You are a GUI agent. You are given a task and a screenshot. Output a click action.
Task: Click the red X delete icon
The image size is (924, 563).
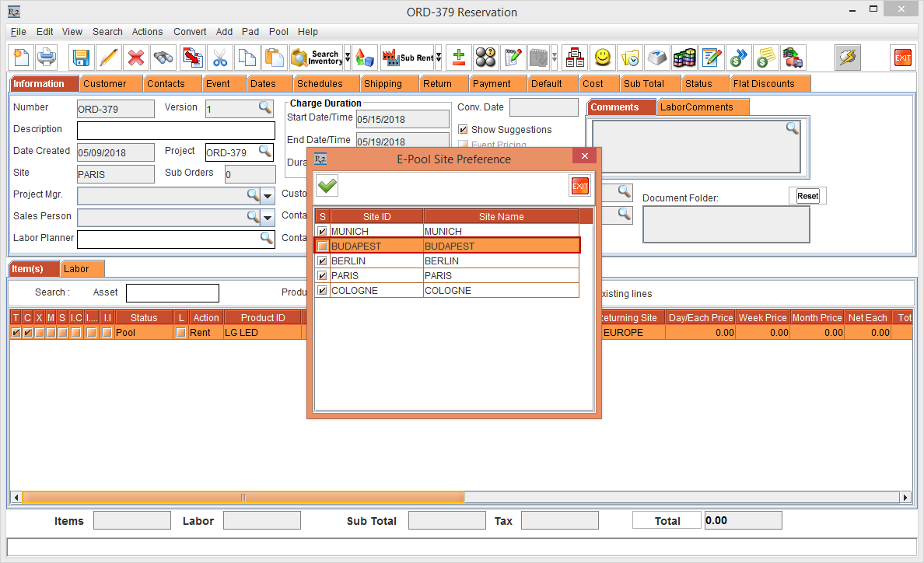pos(136,58)
